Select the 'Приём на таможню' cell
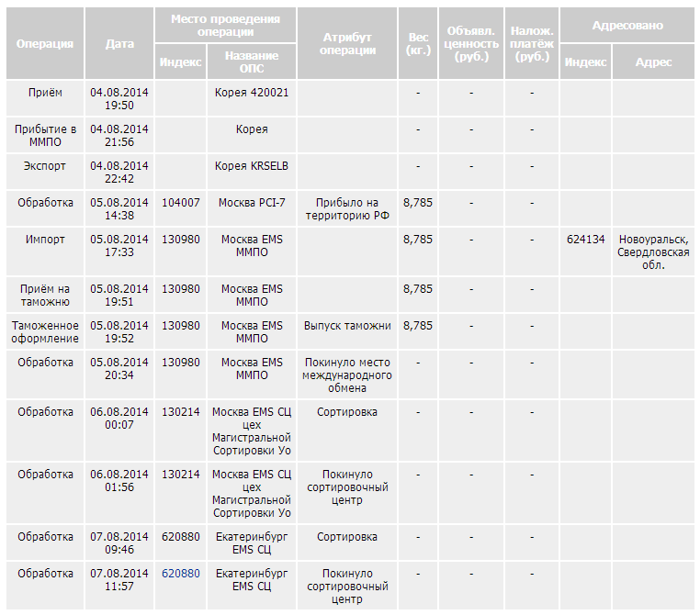The image size is (700, 615). 45,295
